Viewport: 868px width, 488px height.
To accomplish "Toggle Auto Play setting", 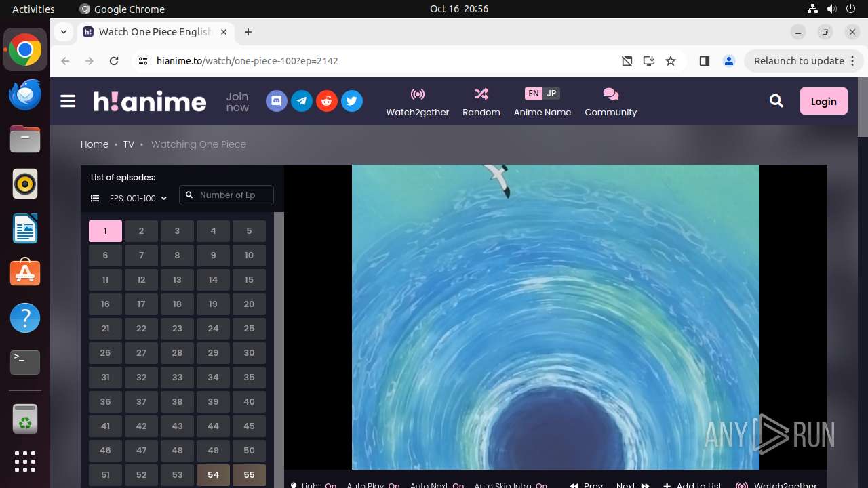I will tap(373, 485).
